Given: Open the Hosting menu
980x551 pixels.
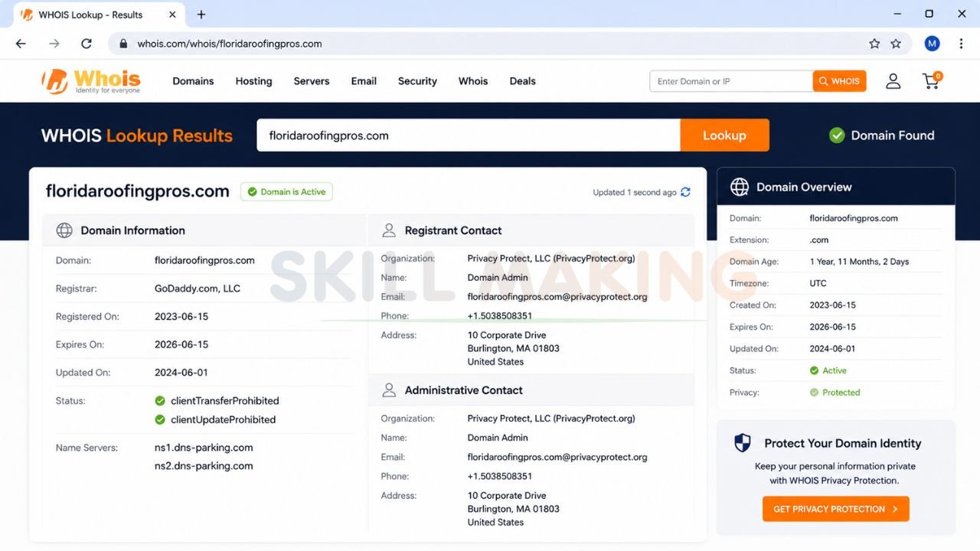Looking at the screenshot, I should pyautogui.click(x=253, y=81).
